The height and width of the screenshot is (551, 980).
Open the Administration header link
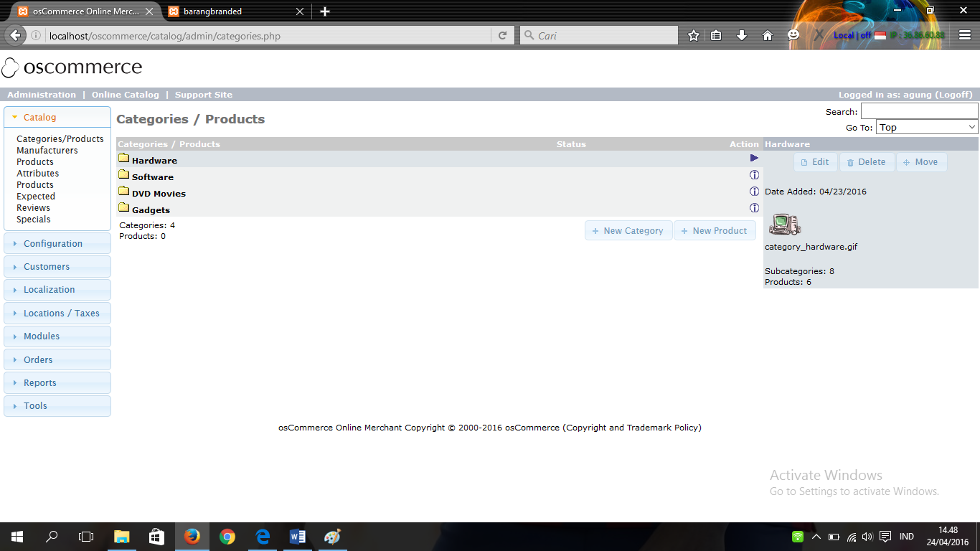click(42, 95)
